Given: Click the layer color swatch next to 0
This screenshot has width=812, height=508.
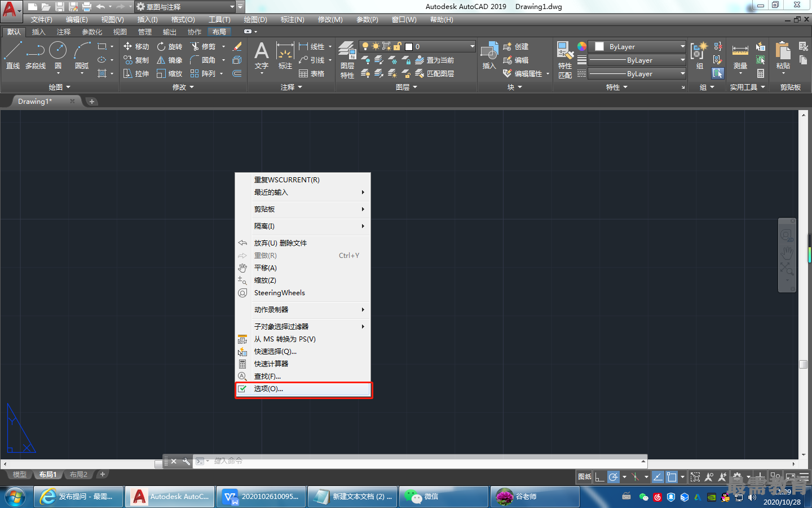Looking at the screenshot, I should pyautogui.click(x=409, y=46).
